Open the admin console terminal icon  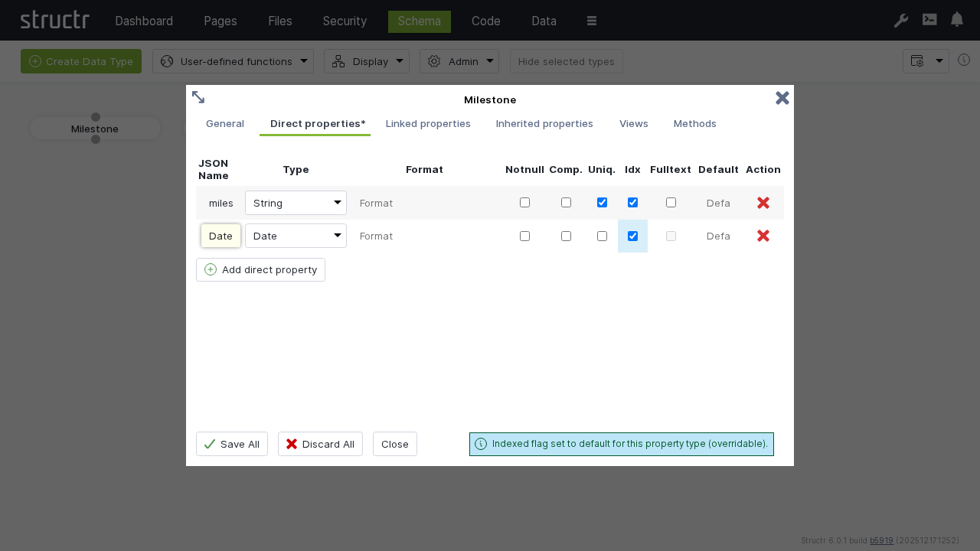pyautogui.click(x=929, y=20)
